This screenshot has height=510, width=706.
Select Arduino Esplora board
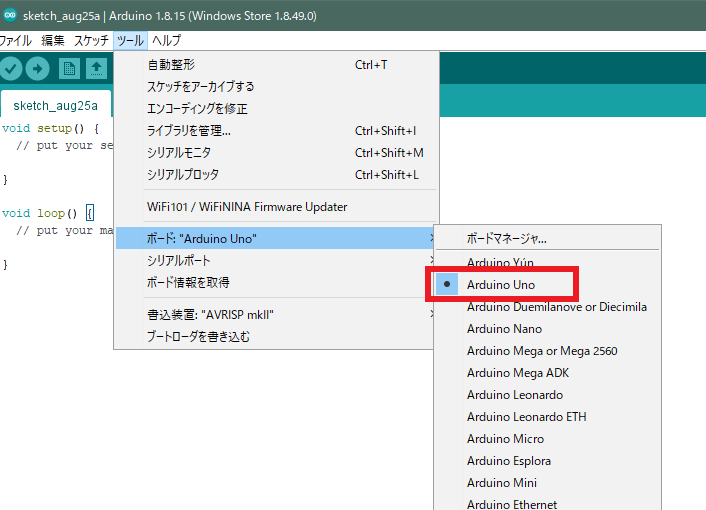548,461
